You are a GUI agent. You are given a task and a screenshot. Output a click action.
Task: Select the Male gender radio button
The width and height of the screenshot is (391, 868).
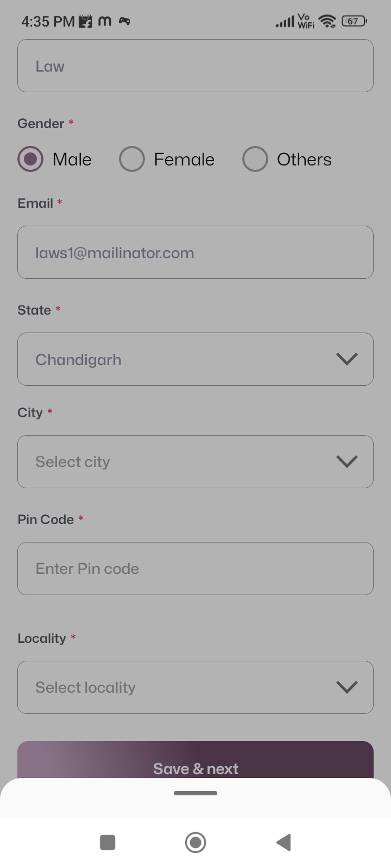tap(30, 159)
